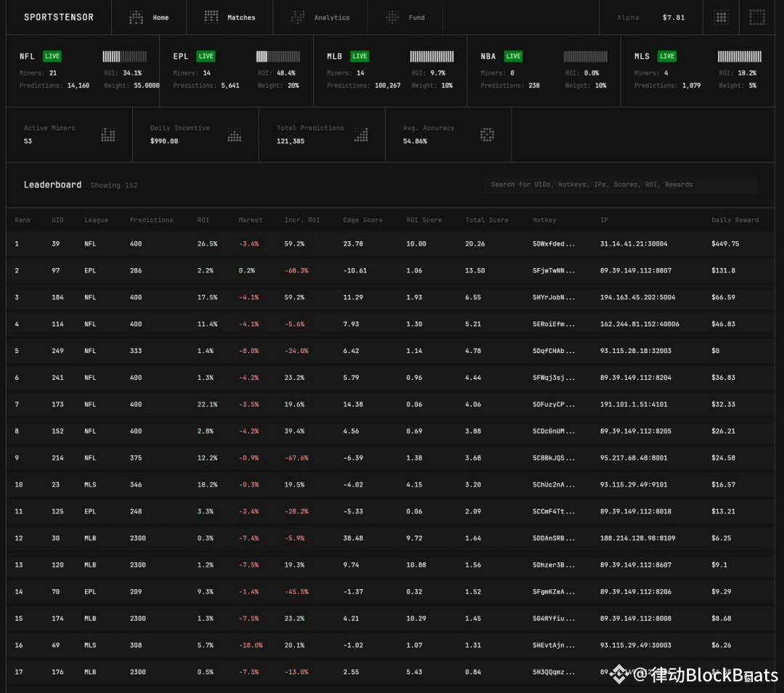Click the Daily Incentive card icon
The image size is (784, 693).
234,135
